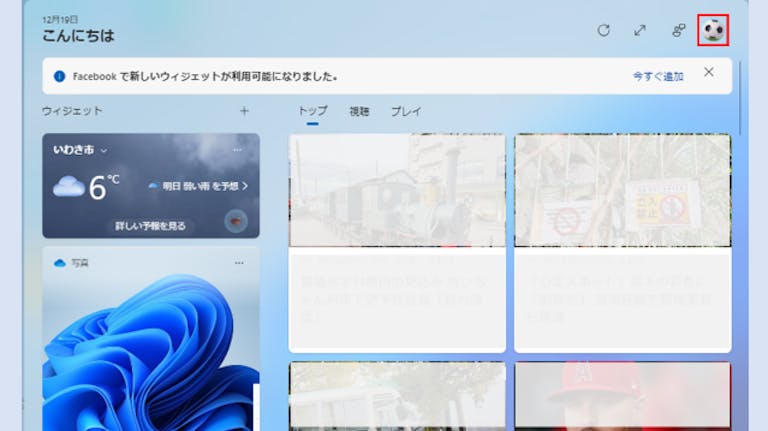This screenshot has width=768, height=431.
Task: Open the people/connections icon in header
Action: click(678, 30)
